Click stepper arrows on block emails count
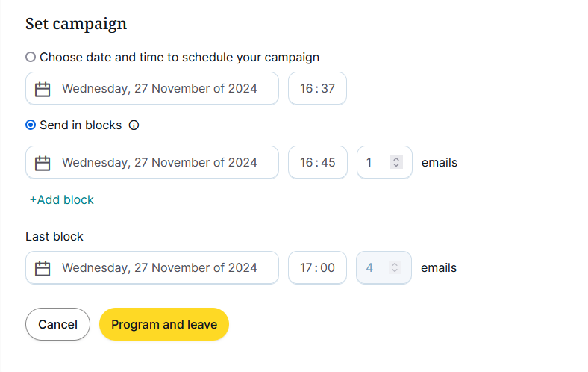 (x=396, y=162)
